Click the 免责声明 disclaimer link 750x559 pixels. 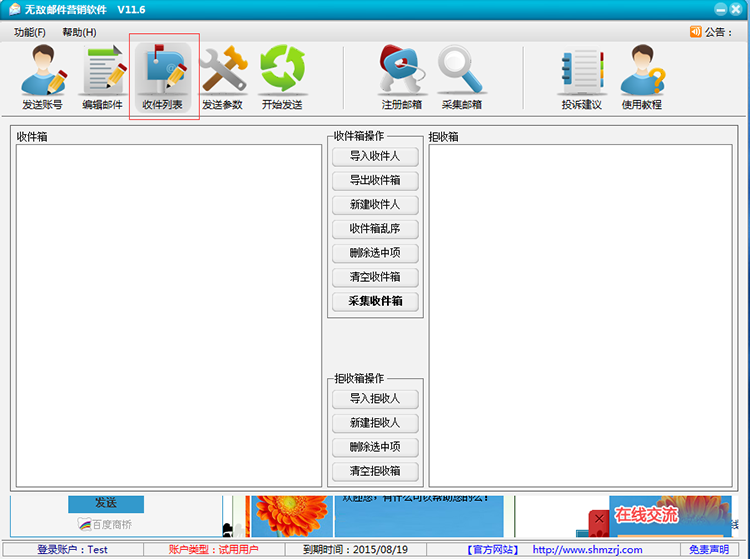click(x=709, y=550)
